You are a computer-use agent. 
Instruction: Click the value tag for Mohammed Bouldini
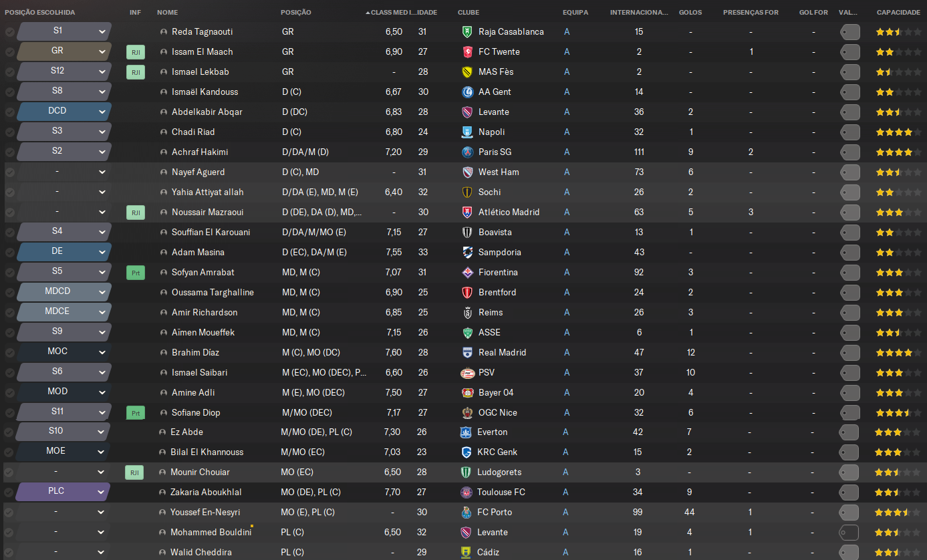(x=849, y=533)
